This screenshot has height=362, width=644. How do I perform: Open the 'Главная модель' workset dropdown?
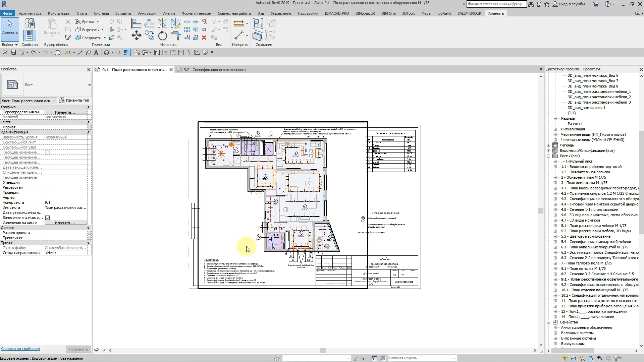coord(454,358)
